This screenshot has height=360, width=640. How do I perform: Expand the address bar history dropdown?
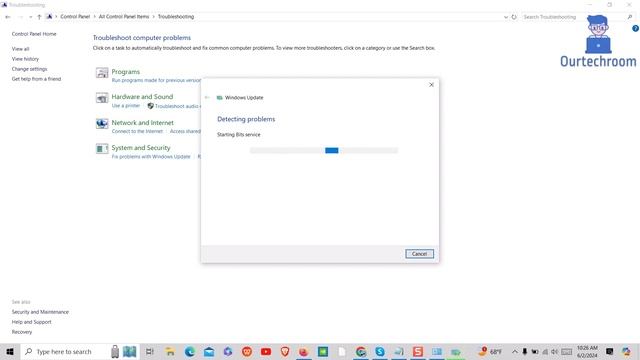click(x=506, y=17)
